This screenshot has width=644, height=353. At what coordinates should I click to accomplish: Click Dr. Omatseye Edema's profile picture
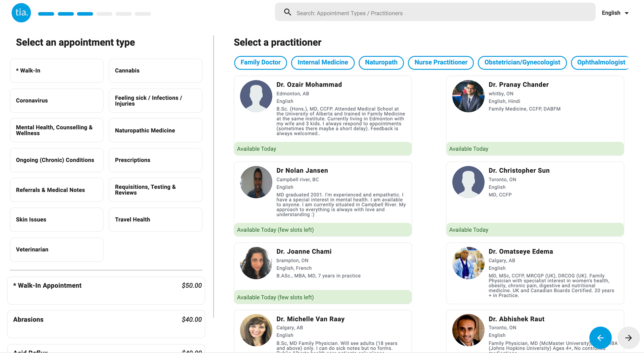click(x=468, y=263)
